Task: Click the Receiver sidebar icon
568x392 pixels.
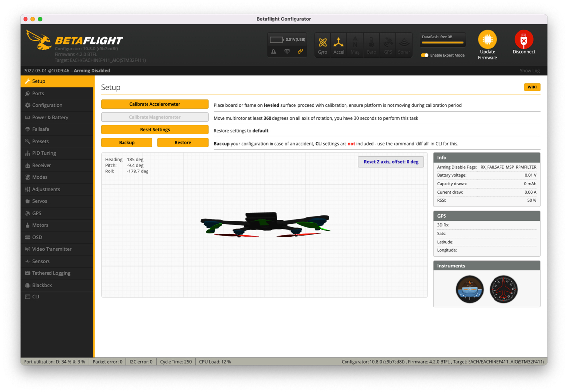Action: tap(27, 165)
